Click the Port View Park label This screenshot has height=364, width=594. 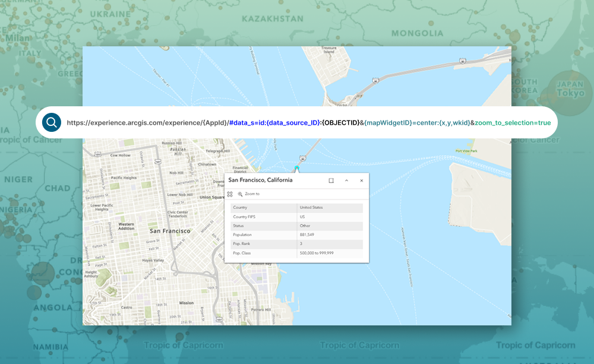pyautogui.click(x=466, y=151)
